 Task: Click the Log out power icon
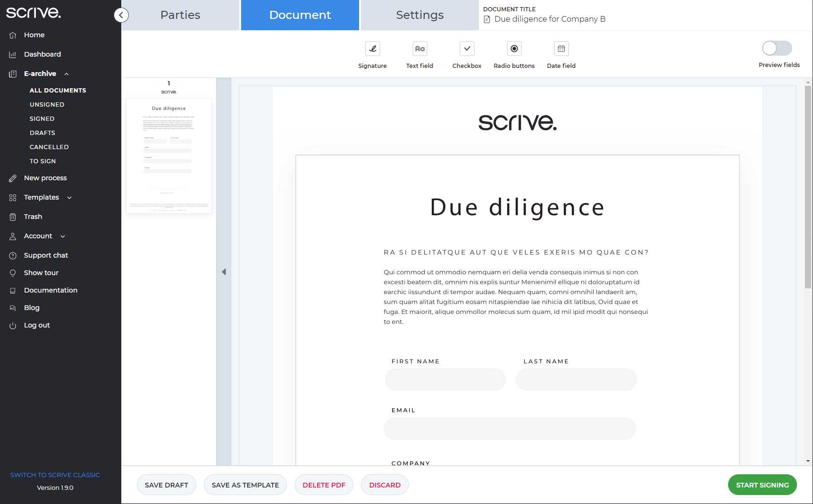pyautogui.click(x=13, y=325)
